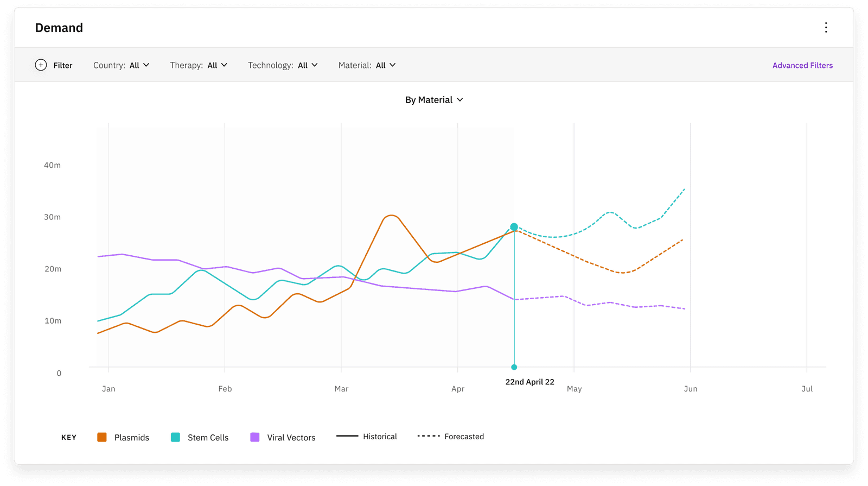
Task: Toggle the Historical solid line legend
Action: click(x=367, y=437)
